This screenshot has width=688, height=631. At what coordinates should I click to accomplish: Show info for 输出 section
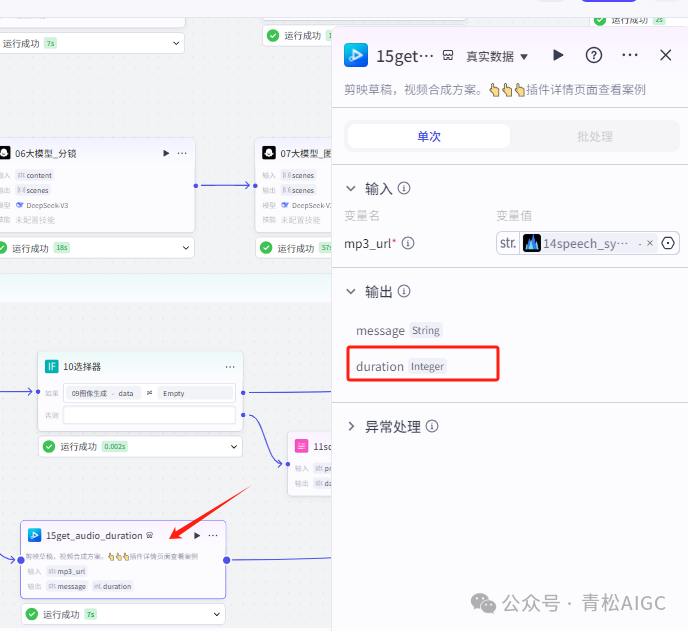(404, 291)
